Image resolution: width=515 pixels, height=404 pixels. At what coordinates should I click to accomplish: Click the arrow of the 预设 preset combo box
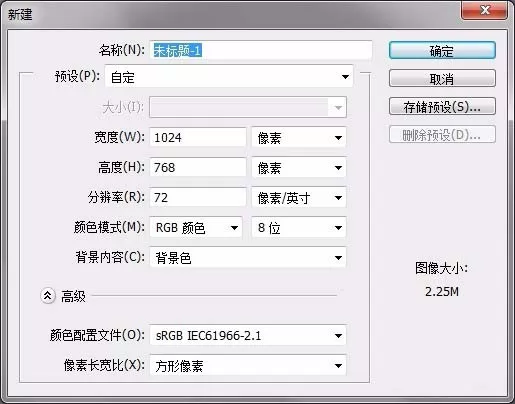pyautogui.click(x=345, y=77)
